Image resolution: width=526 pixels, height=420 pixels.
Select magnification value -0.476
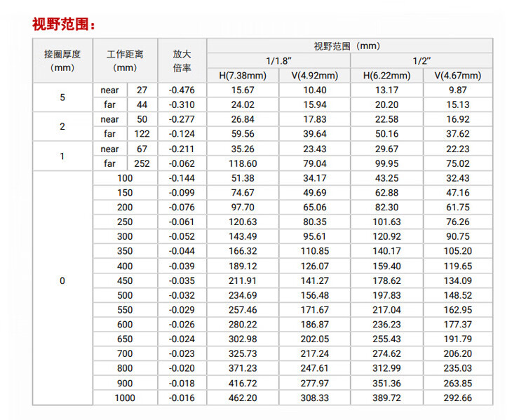tap(182, 90)
